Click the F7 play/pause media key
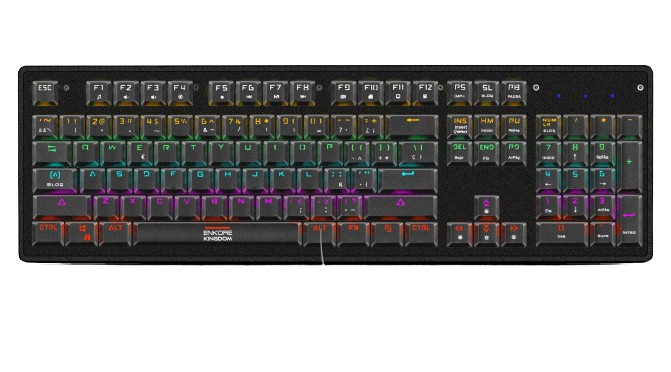Viewport: 671px width, 372px height. 275,92
